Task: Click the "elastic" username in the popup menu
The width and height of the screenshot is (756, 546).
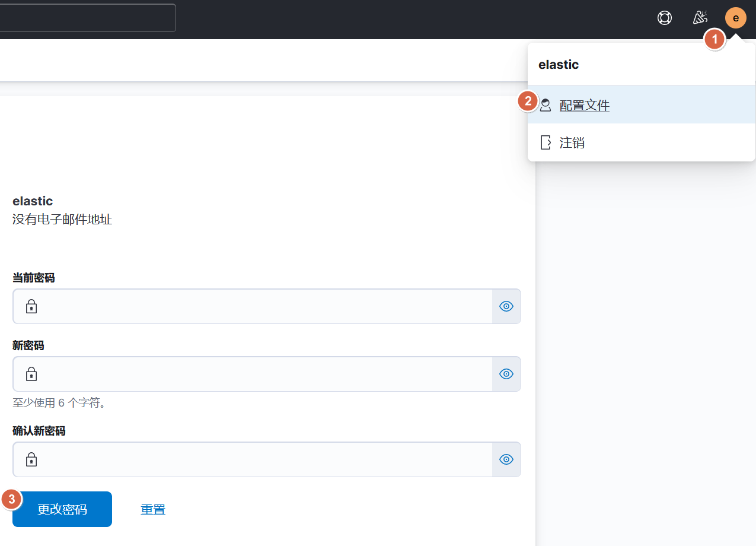Action: pos(559,65)
